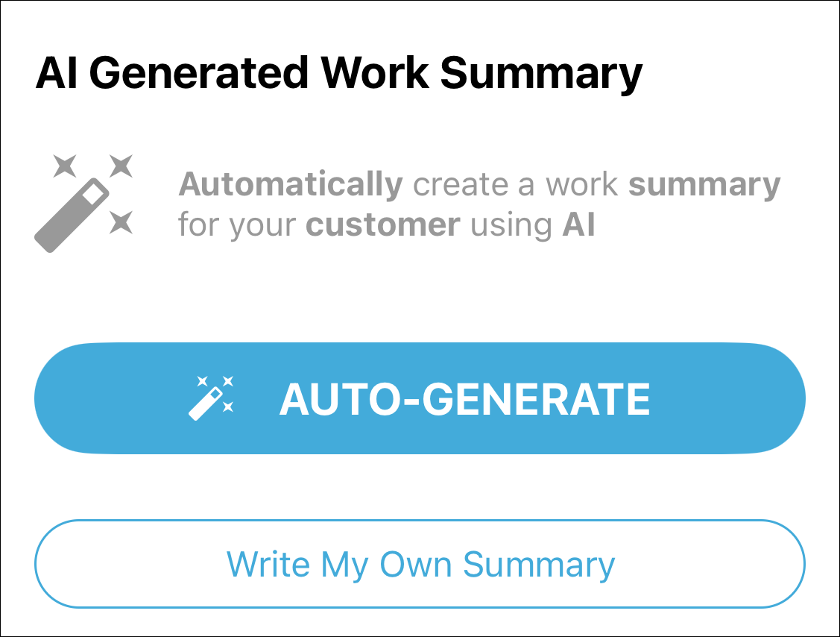
Task: Click the bold word customer
Action: click(x=383, y=225)
